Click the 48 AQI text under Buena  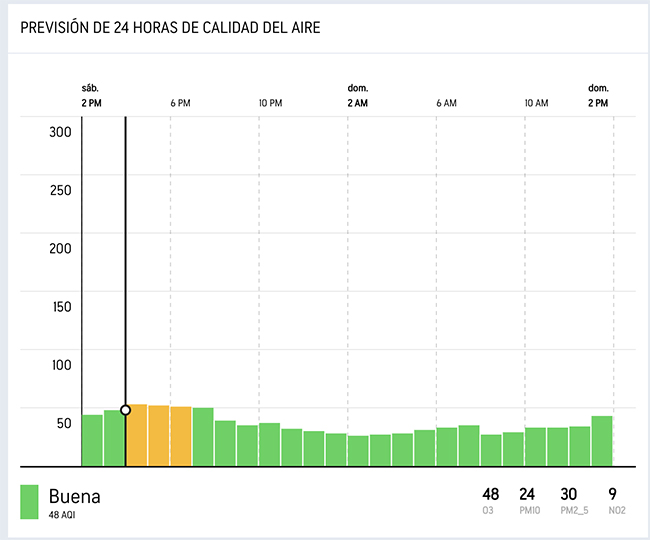tap(62, 515)
